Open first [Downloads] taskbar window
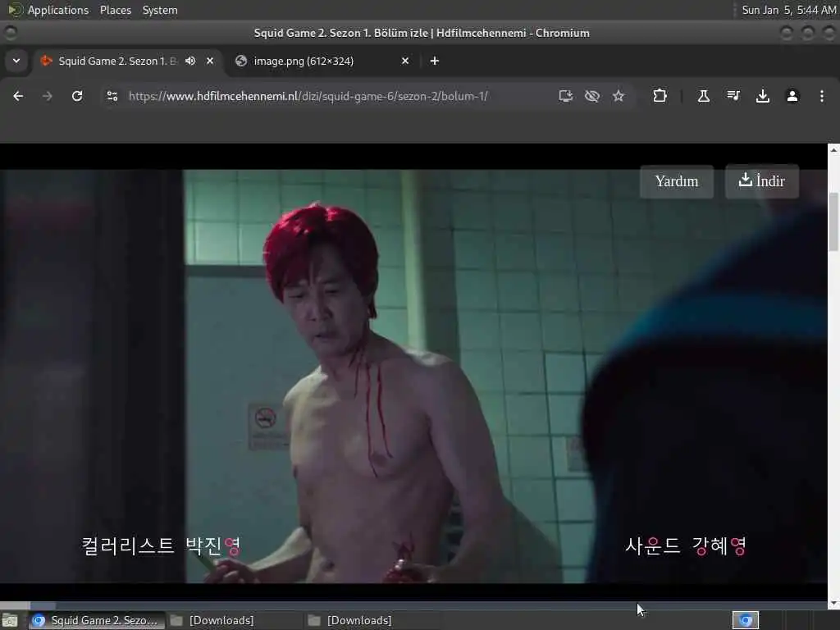 coord(235,620)
